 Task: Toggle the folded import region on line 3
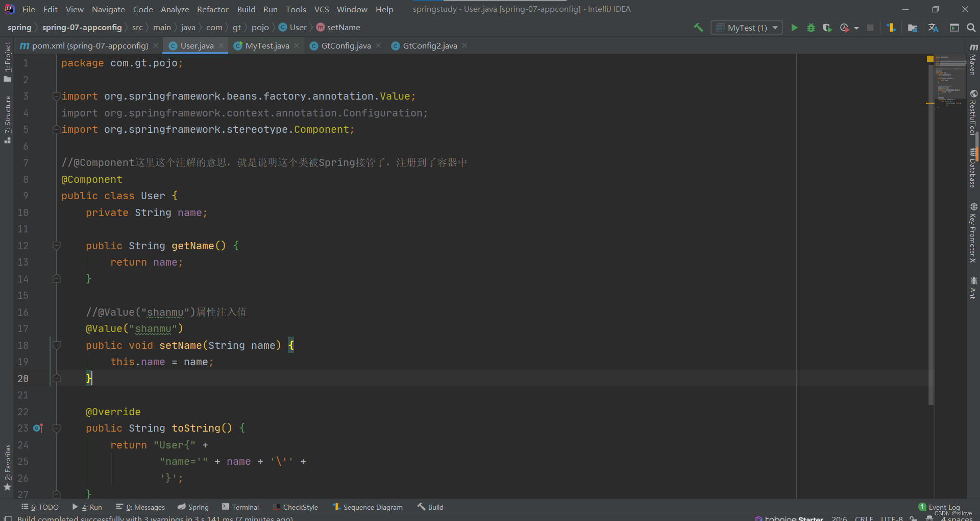57,96
